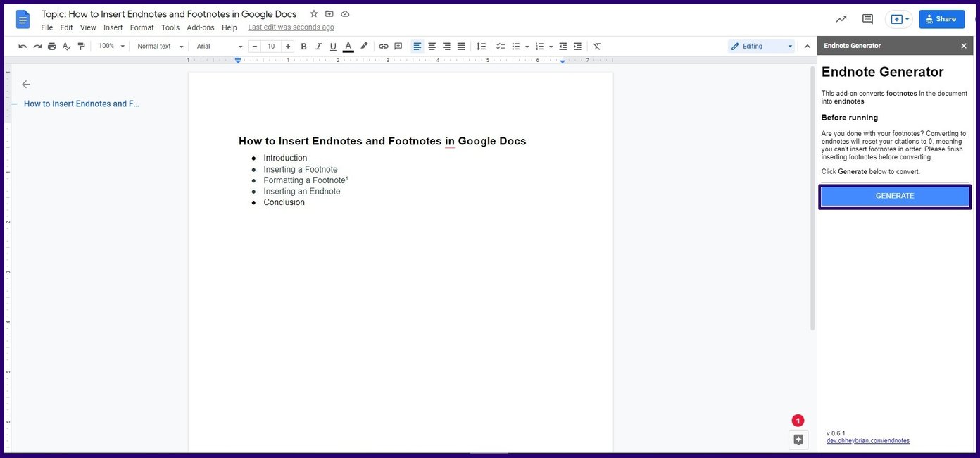
Task: Open numbered list options arrow
Action: point(551,47)
